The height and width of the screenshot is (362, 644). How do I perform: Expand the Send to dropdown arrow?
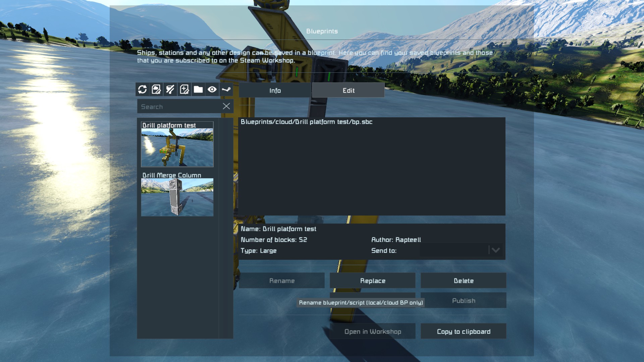496,250
